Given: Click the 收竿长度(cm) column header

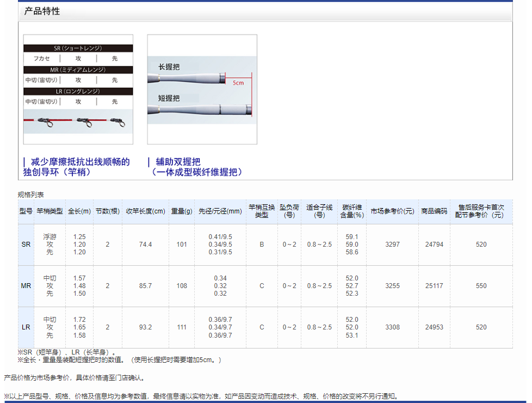Looking at the screenshot, I should click(146, 211).
